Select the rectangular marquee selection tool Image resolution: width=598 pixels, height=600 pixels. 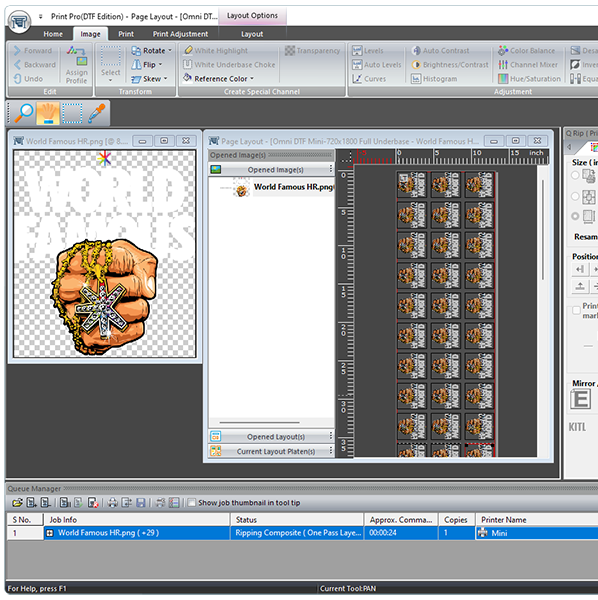coord(72,113)
